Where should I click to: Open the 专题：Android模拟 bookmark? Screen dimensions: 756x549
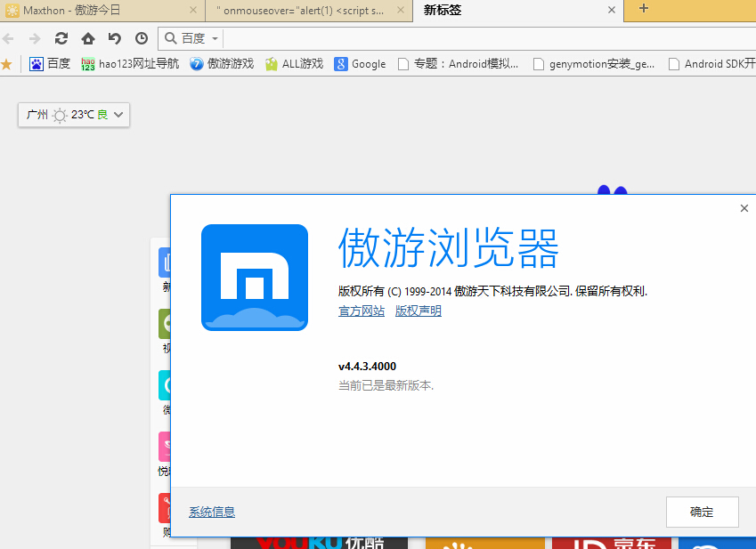(x=458, y=63)
